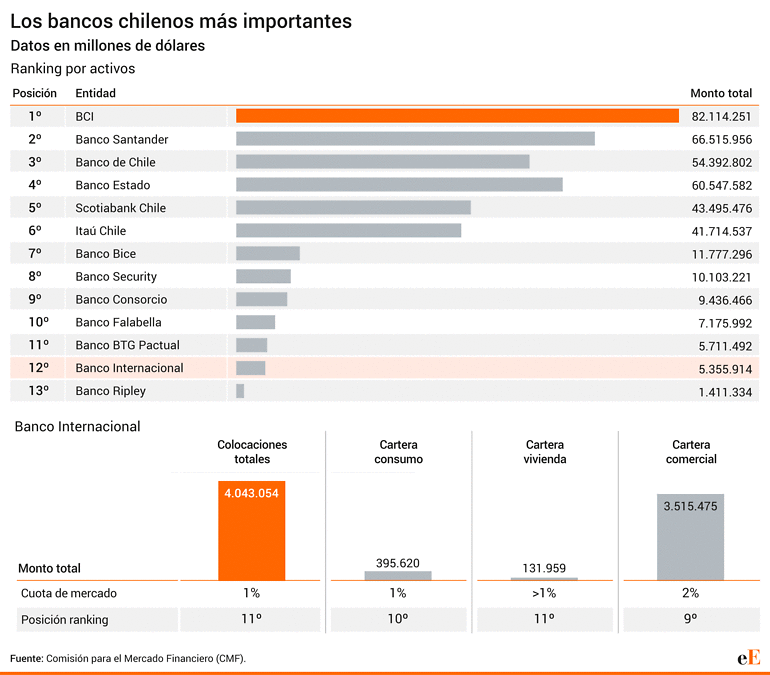Click the 3.515.475 value label
The image size is (770, 675).
click(690, 506)
